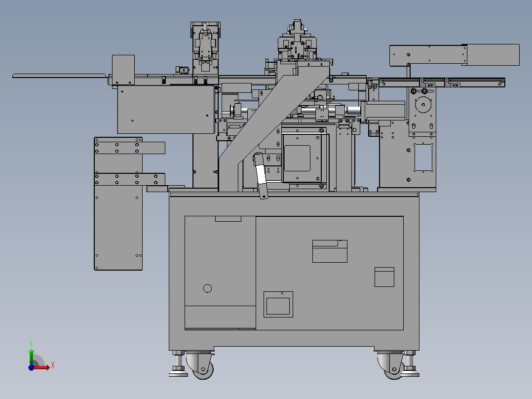Select the tall hanging plate left of the cabinet

[x=118, y=204]
